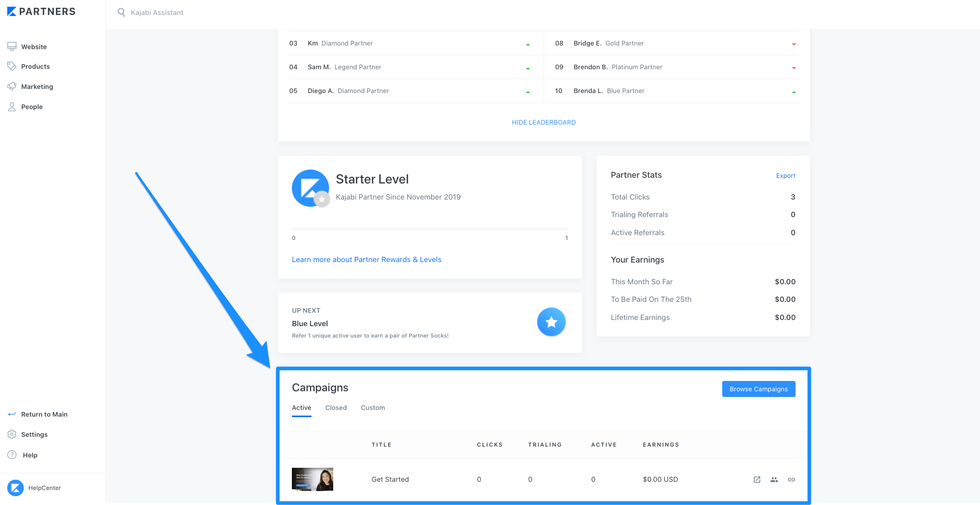Open Help in the sidebar
This screenshot has height=505, width=980.
coord(30,455)
